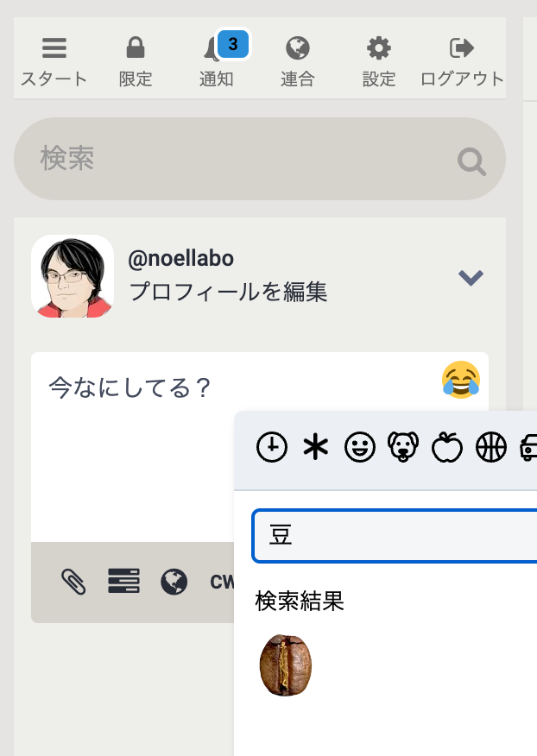Screen dimensions: 537x756
Task: Toggle the CW content warning
Action: (x=222, y=582)
